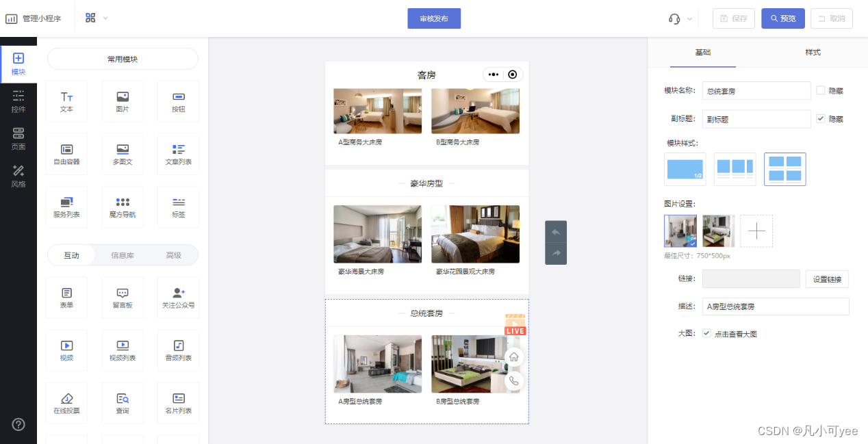Add the 服务列表 module
The width and height of the screenshot is (868, 444).
coord(66,207)
